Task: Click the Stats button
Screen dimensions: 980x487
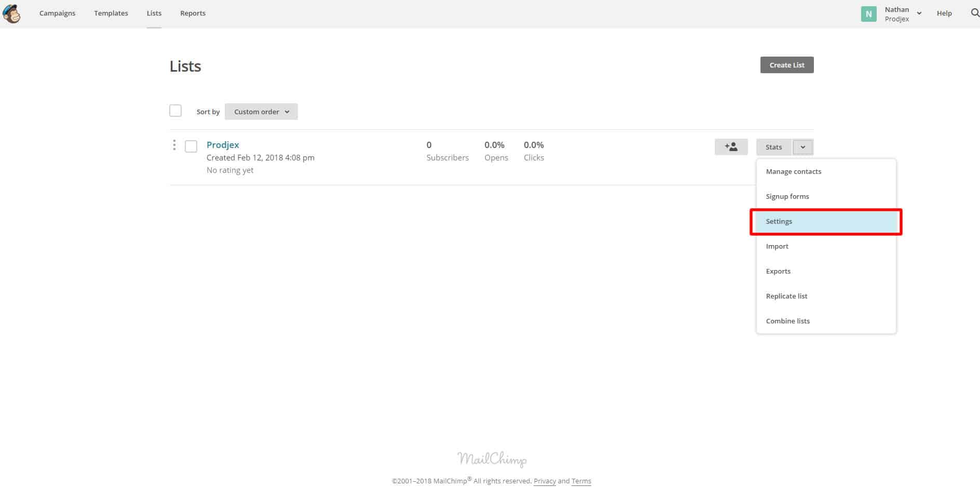Action: [773, 147]
